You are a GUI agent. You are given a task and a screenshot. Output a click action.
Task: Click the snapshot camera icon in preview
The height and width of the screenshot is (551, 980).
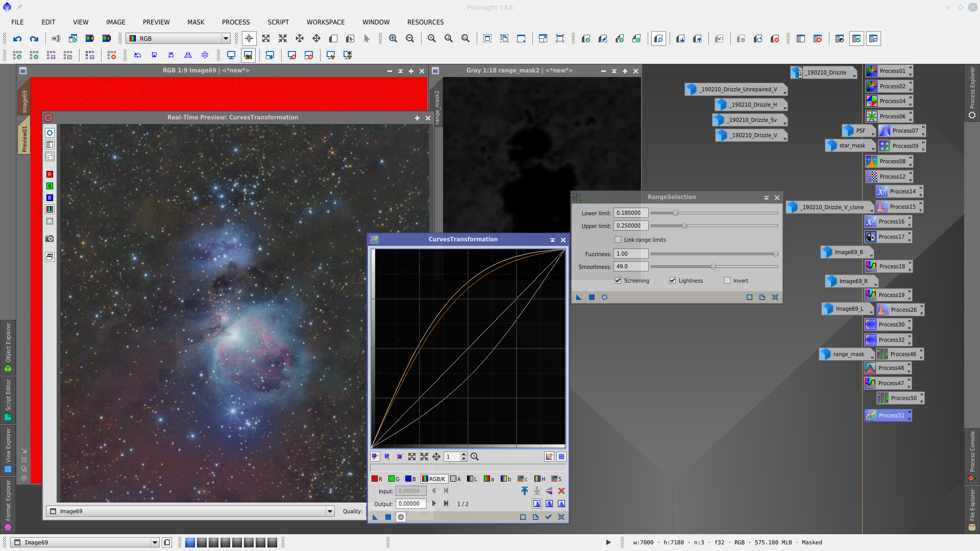(x=50, y=239)
